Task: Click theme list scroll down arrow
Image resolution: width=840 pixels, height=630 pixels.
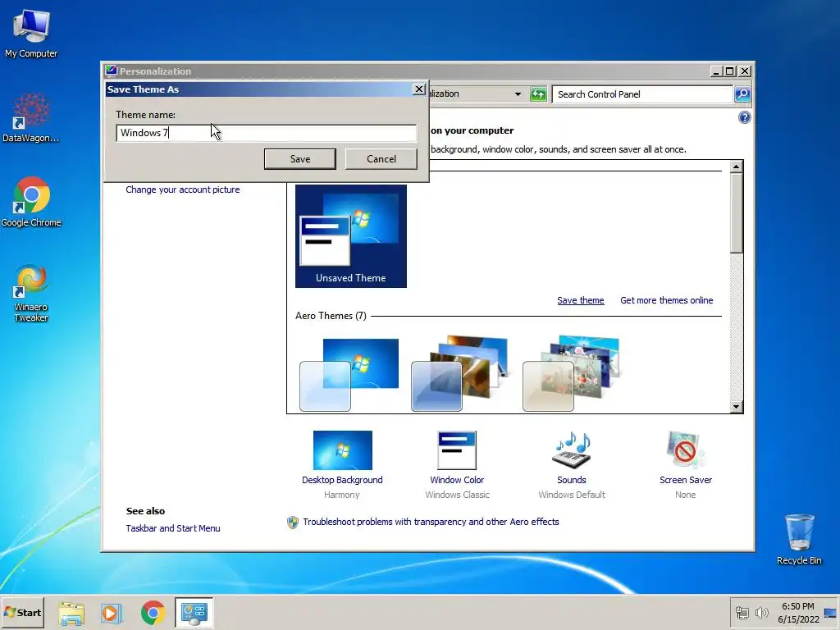Action: (x=736, y=407)
